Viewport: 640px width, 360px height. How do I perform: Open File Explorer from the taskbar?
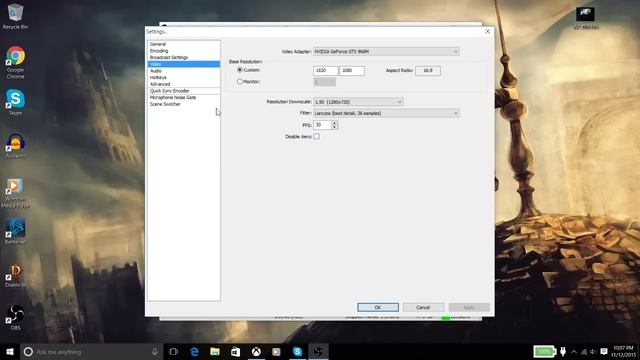[x=215, y=351]
